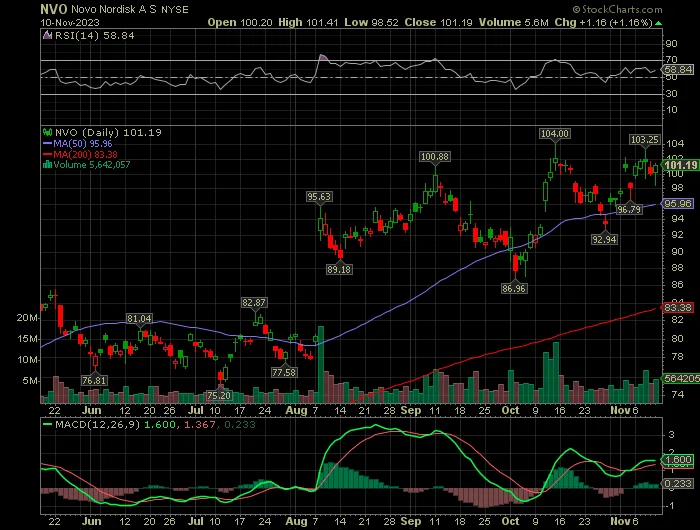The height and width of the screenshot is (530, 700).
Task: Click the 1.600 MACD value tag on axis
Action: click(677, 459)
